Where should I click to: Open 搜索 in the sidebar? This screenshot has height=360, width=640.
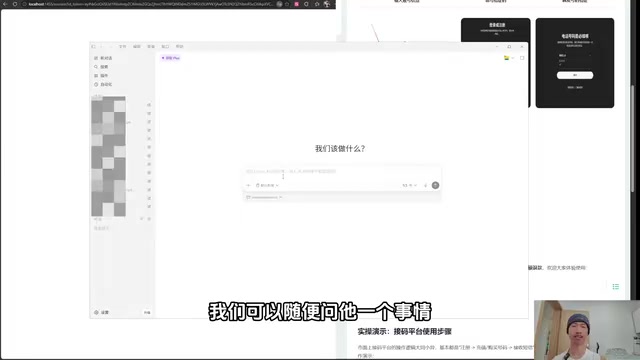[x=101, y=67]
